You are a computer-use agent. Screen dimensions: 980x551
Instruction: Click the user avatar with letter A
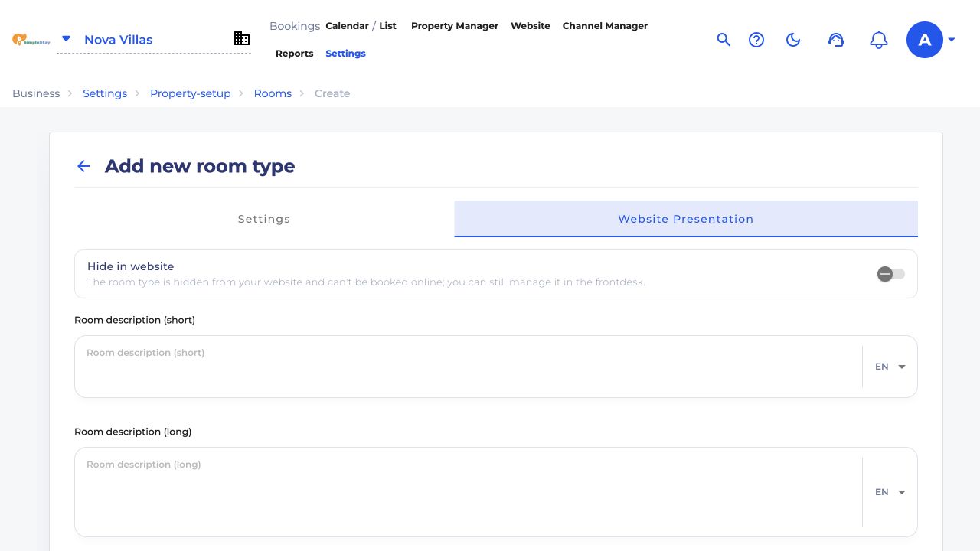pos(925,40)
